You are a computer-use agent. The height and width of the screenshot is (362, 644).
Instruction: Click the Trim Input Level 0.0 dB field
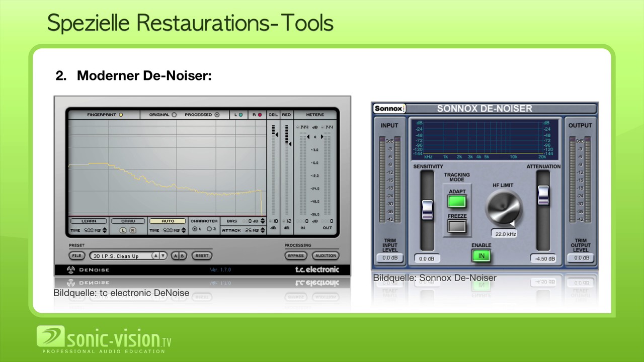pos(390,258)
